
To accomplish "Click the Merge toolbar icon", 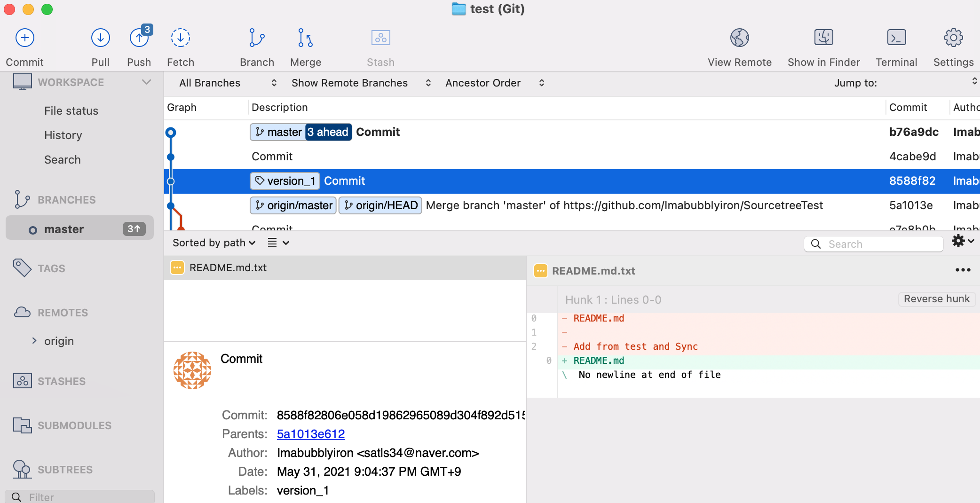I will (x=306, y=38).
